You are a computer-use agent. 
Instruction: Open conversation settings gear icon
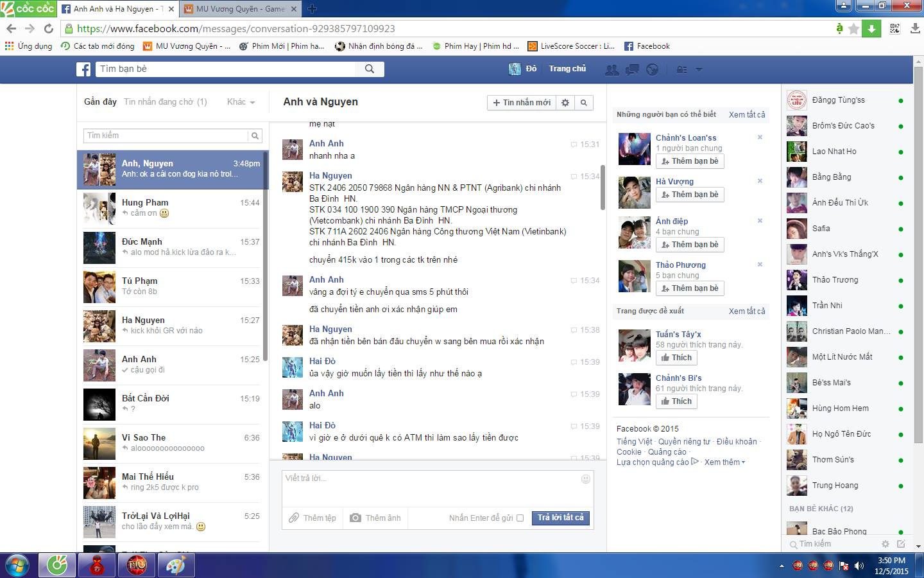(565, 103)
